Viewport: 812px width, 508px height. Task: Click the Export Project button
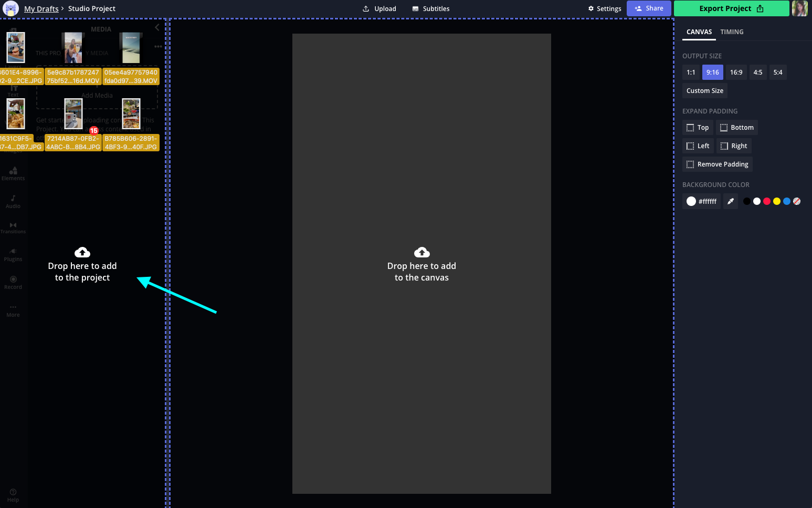click(x=731, y=8)
